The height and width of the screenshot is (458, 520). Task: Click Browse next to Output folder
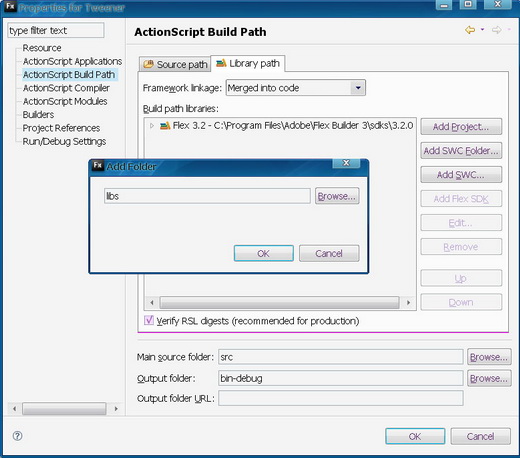(489, 378)
